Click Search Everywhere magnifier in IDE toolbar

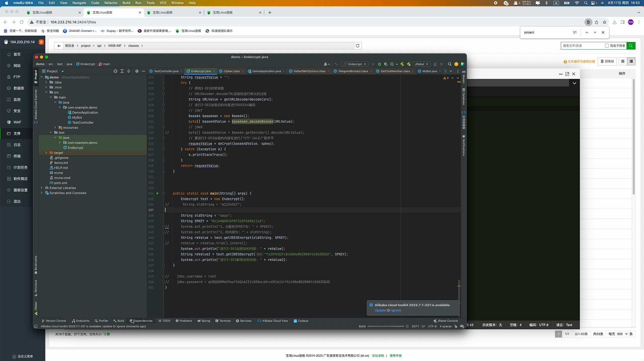[x=450, y=64]
